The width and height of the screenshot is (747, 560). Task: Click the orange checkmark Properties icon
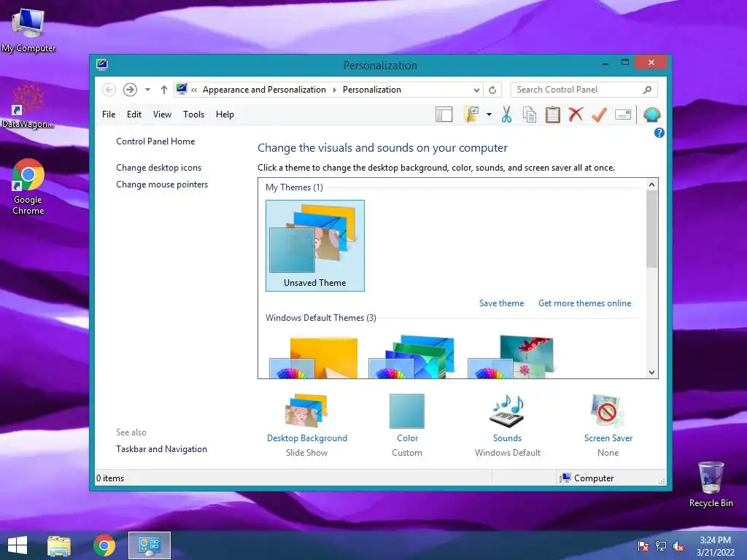[599, 114]
